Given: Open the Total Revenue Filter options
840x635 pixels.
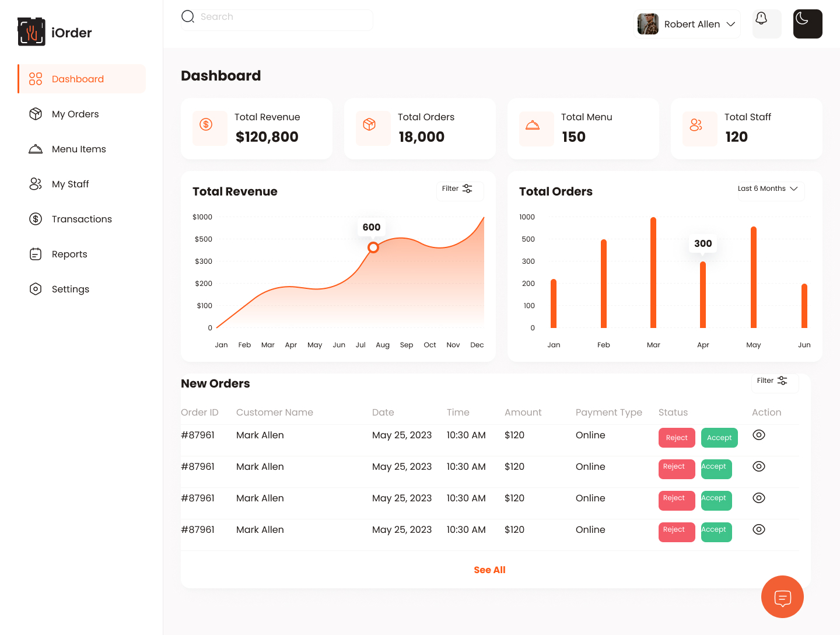Looking at the screenshot, I should (460, 189).
